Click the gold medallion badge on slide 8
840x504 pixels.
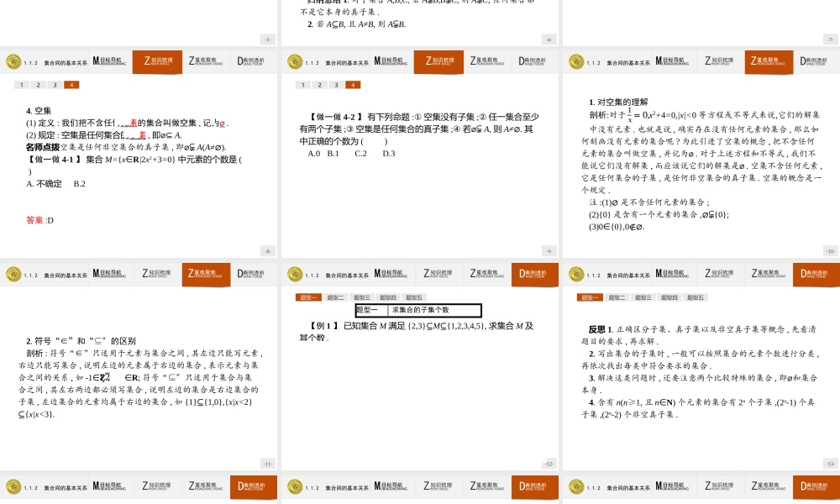tap(15, 61)
